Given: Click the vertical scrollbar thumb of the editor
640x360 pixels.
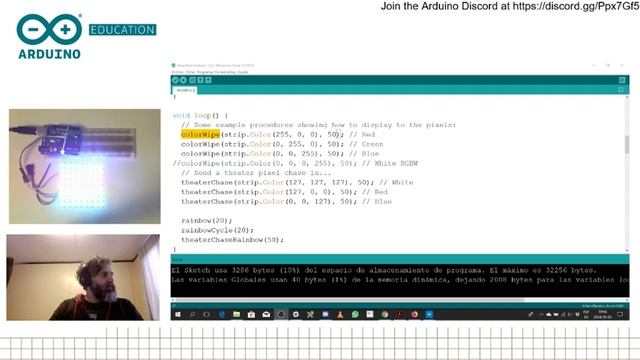Looking at the screenshot, I should [627, 145].
